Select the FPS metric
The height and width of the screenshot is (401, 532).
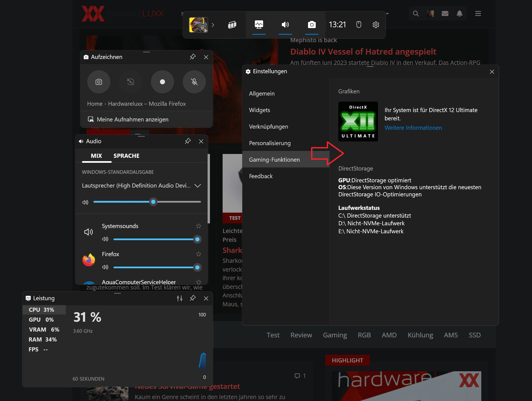pos(44,349)
